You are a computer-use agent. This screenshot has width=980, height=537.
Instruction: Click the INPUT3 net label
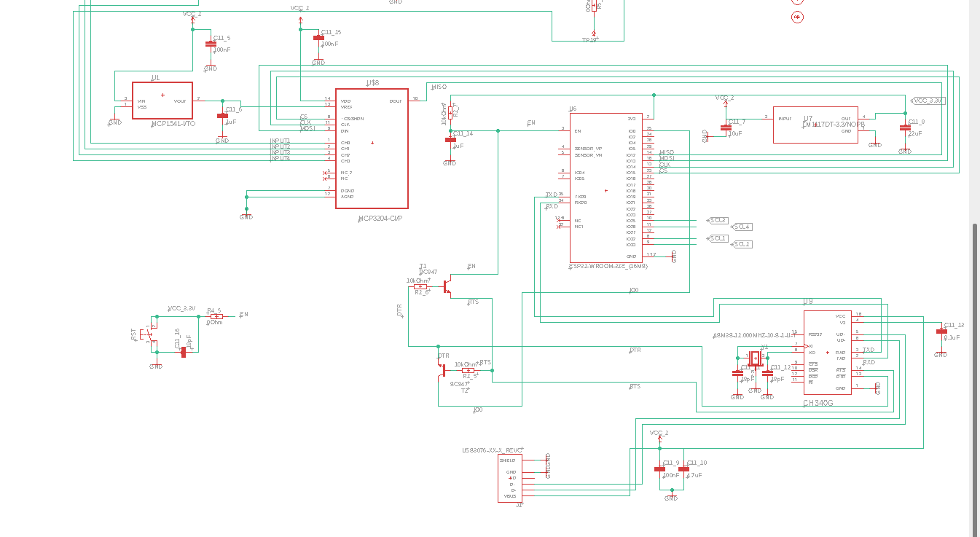(x=281, y=152)
